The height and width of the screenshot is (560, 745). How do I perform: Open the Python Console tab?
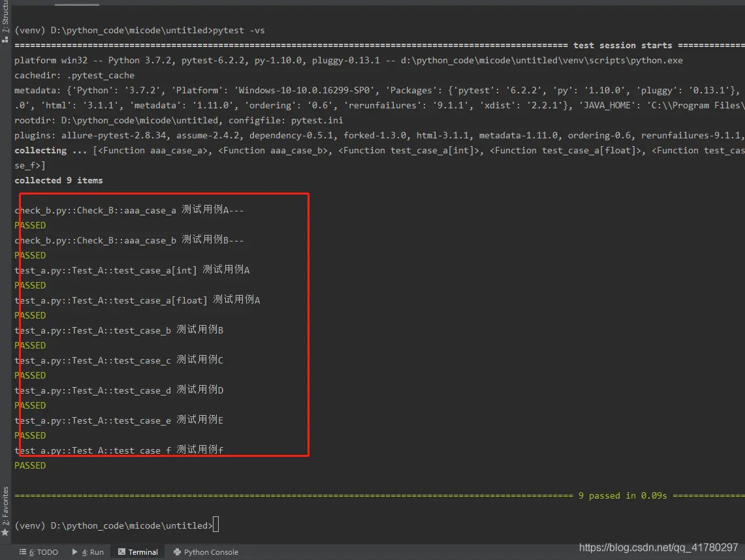point(206,552)
